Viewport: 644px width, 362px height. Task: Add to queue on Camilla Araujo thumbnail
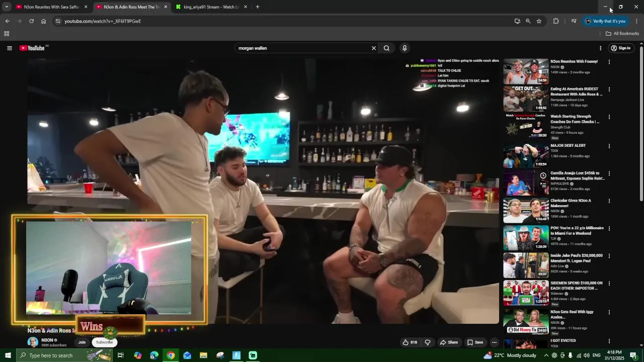click(x=543, y=185)
